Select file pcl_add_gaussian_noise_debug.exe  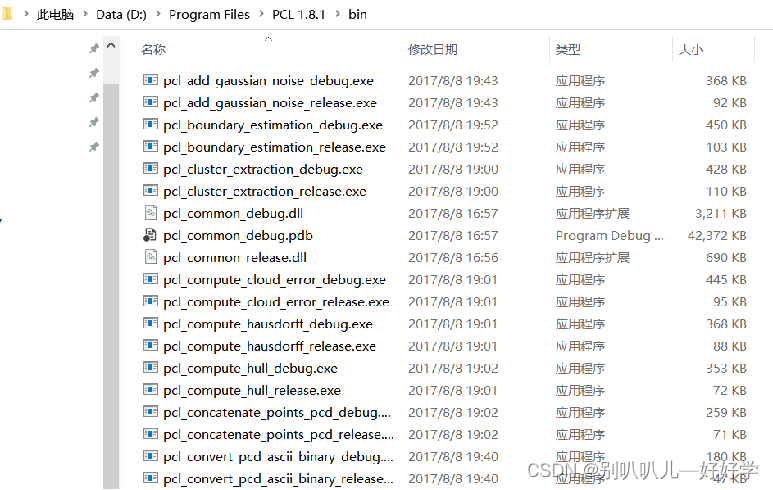click(x=269, y=80)
